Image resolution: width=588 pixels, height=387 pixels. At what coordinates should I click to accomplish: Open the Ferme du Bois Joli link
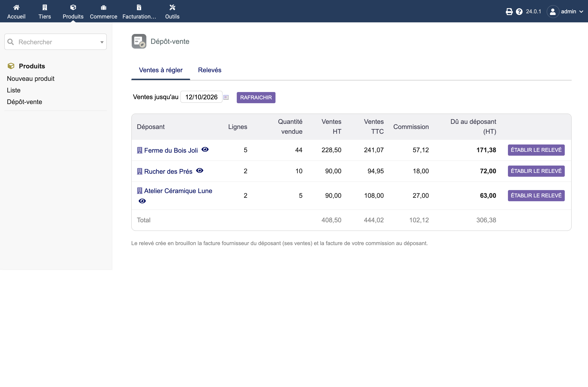pyautogui.click(x=171, y=150)
